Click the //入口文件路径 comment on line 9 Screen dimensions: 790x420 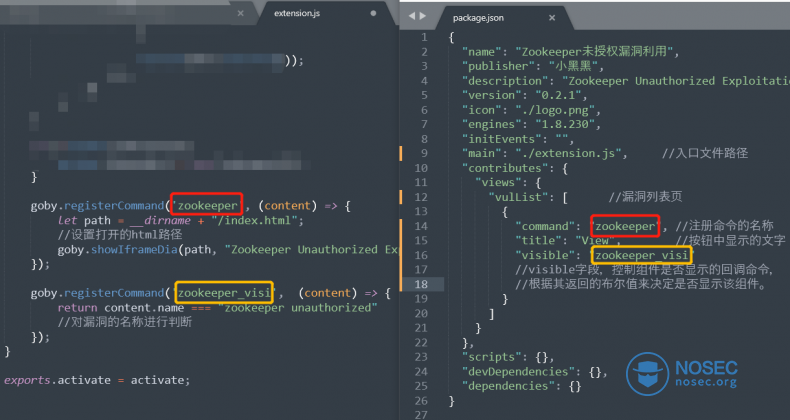[705, 153]
